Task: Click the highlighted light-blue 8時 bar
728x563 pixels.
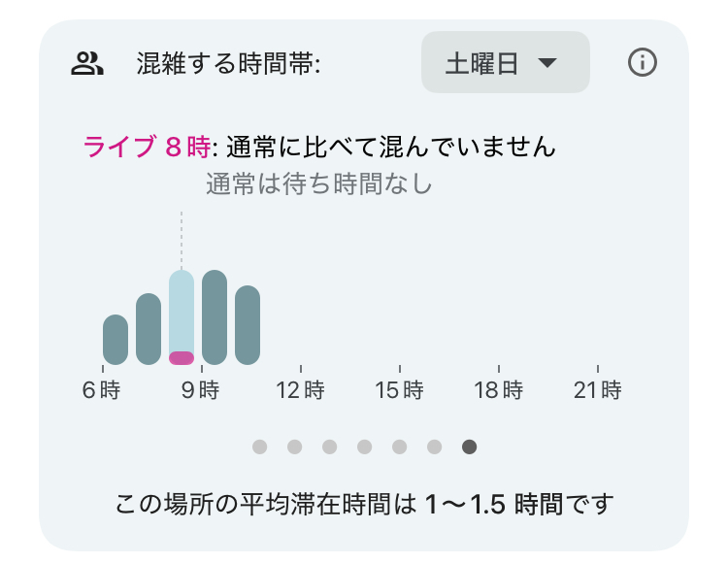Action: pyautogui.click(x=182, y=311)
